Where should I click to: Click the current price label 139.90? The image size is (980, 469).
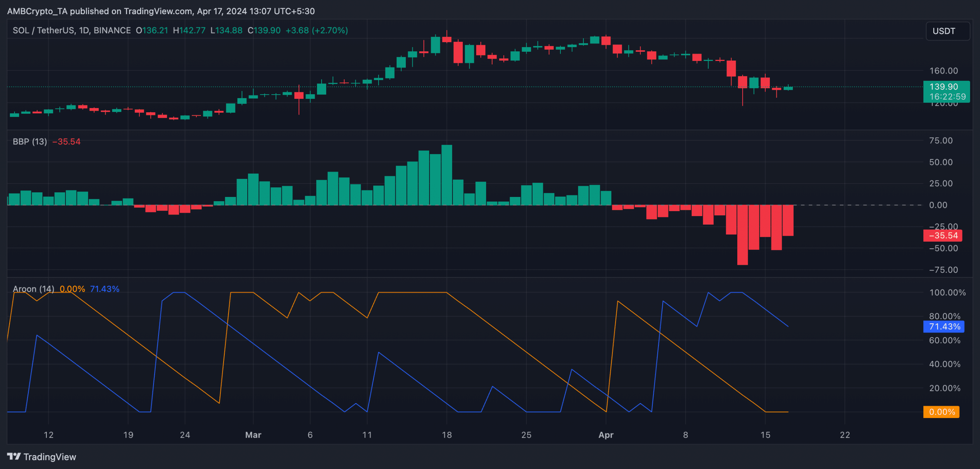(944, 87)
